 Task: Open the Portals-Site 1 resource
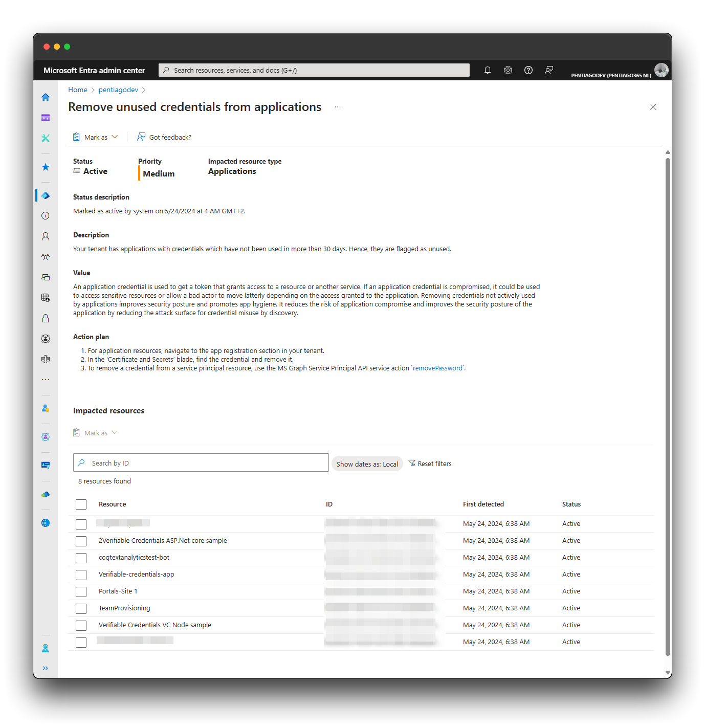(x=118, y=591)
